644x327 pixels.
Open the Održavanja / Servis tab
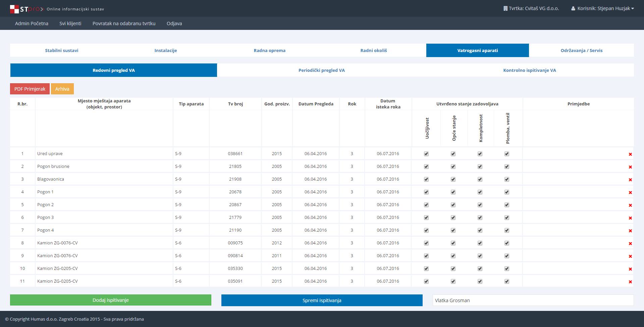click(x=582, y=50)
